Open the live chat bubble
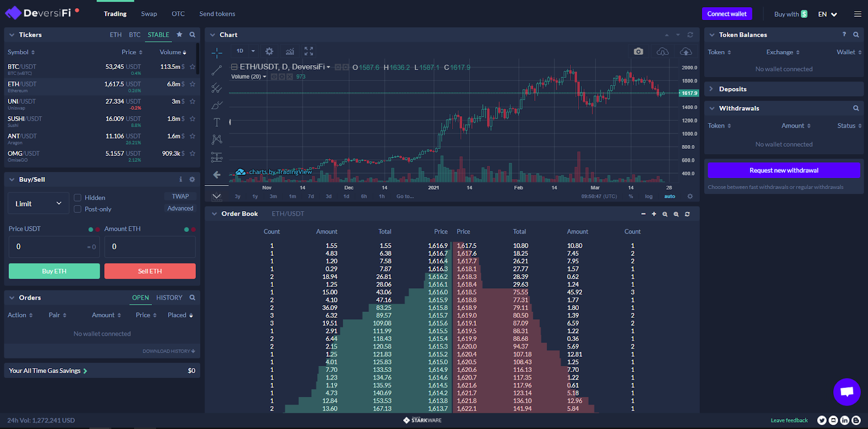 847,392
